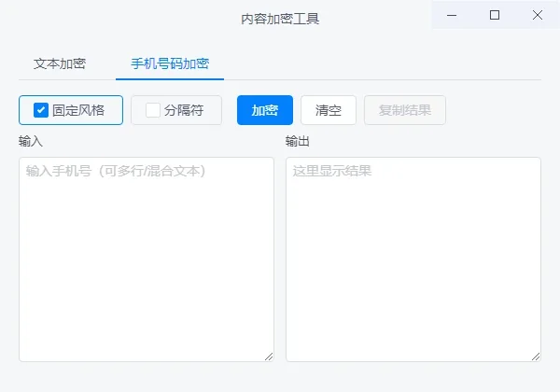560x392 pixels.
Task: Switch to the 文本加密 tab
Action: click(x=60, y=63)
